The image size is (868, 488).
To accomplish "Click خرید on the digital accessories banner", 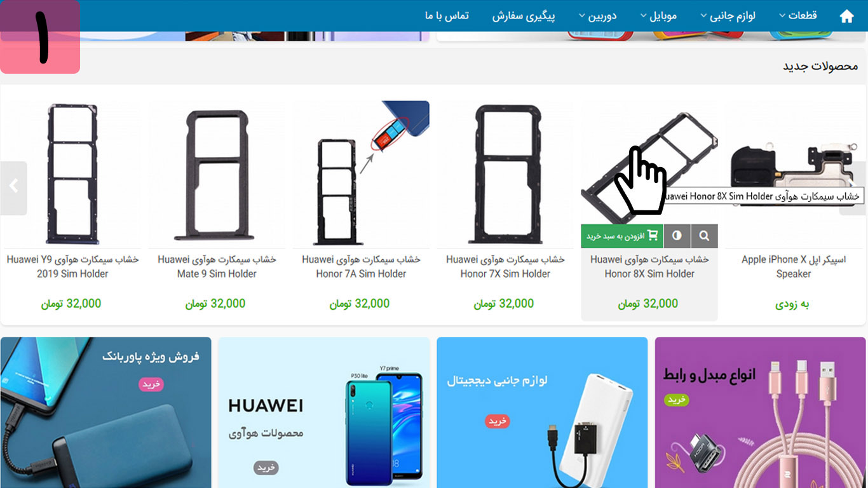I will pos(498,421).
